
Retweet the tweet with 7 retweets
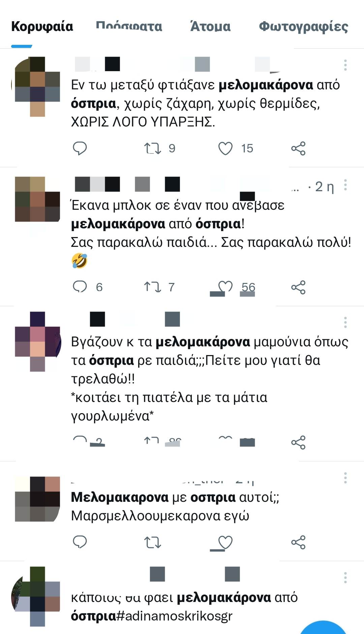point(152,287)
